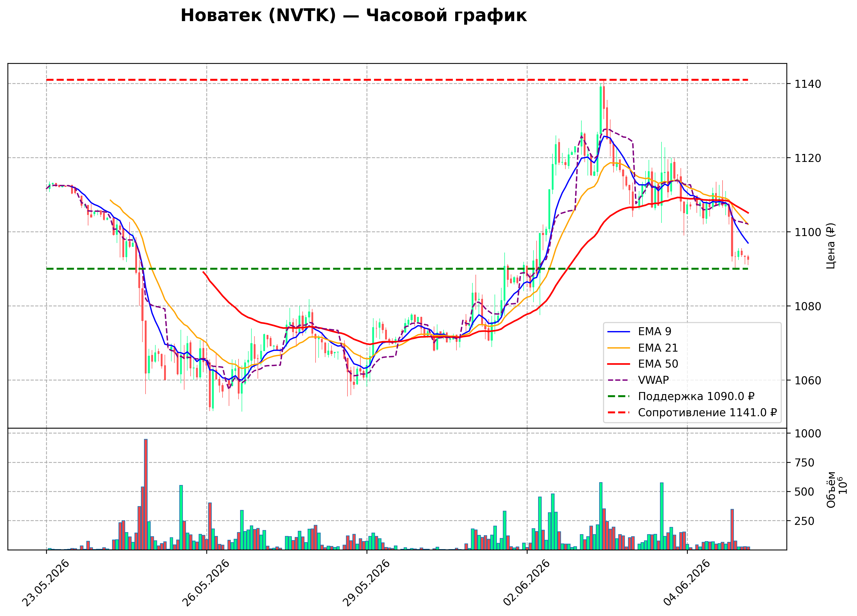Click the price axis value "1120"

(808, 158)
